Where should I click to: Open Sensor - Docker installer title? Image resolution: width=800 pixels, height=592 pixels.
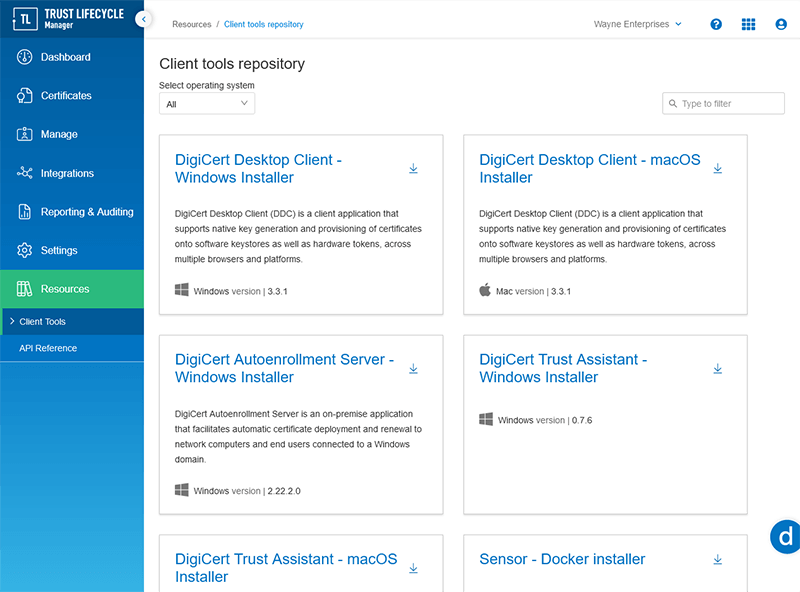[562, 559]
